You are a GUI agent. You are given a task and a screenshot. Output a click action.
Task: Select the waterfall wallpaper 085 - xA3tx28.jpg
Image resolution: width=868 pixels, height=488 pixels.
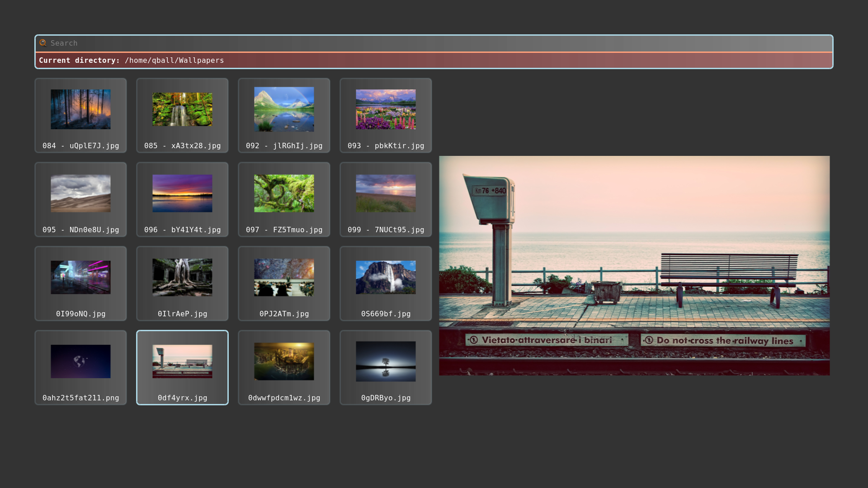tap(182, 116)
